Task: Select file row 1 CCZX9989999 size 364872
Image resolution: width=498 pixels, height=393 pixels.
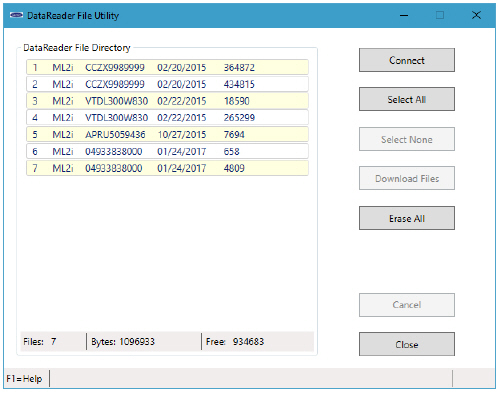Action: pyautogui.click(x=167, y=67)
